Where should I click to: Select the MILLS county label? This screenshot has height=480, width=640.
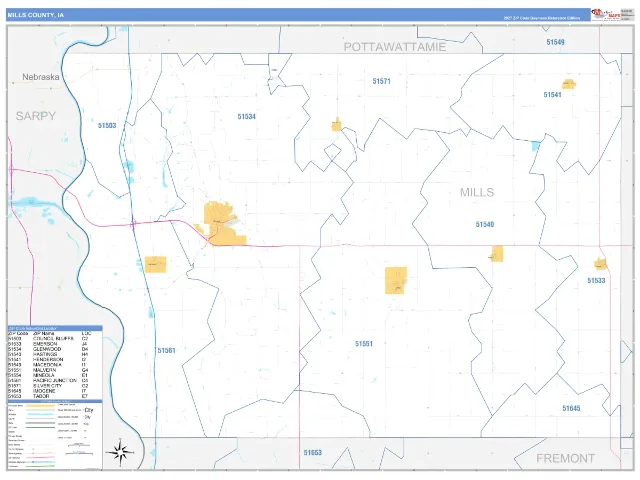pos(477,192)
